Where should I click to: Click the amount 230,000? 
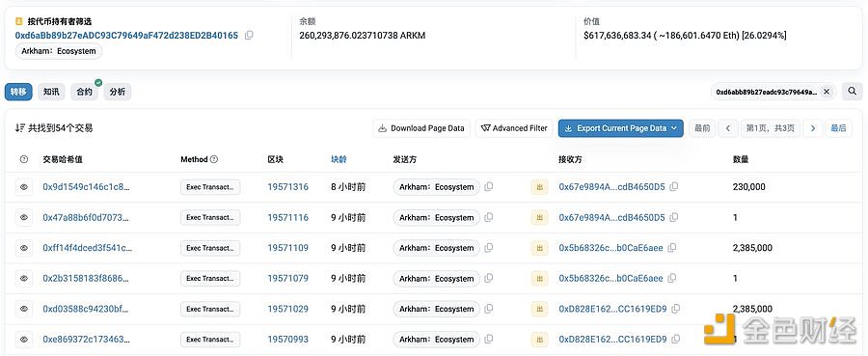pyautogui.click(x=749, y=187)
